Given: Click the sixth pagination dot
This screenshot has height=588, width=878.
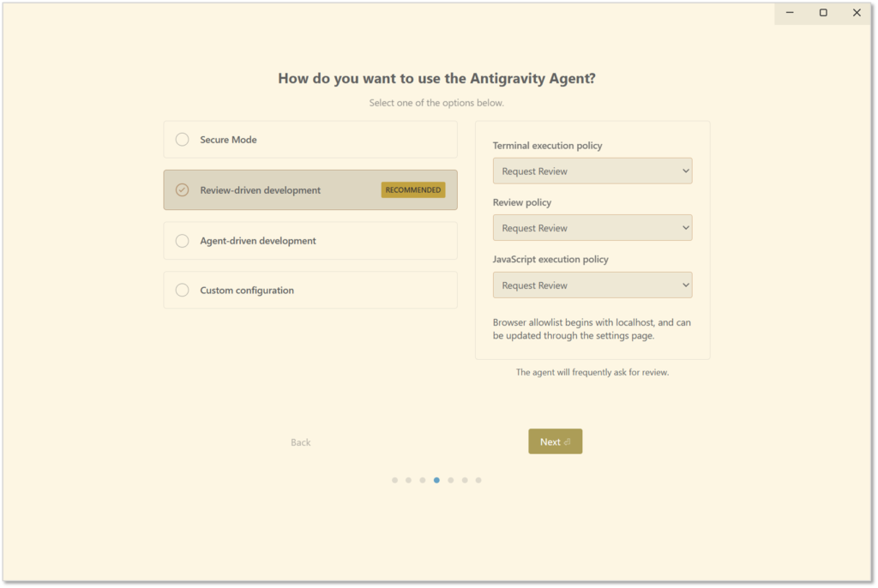Looking at the screenshot, I should pos(465,480).
